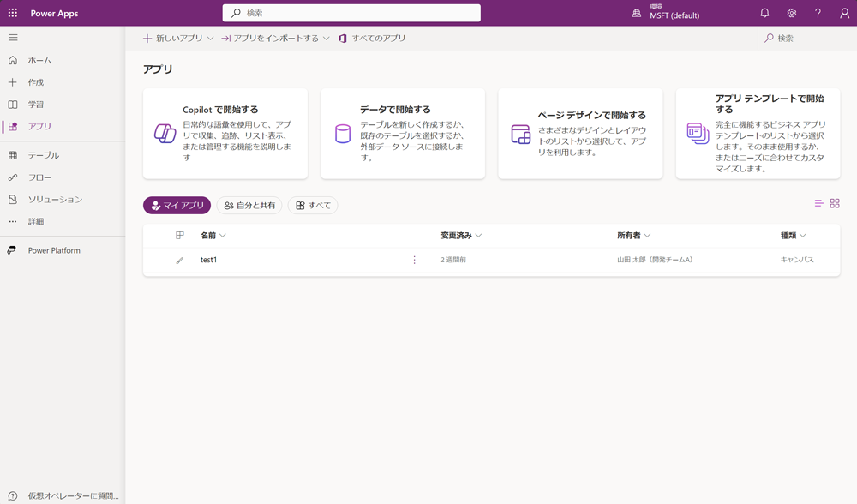Click the 2 週間前 modified cell
857x504 pixels.
click(453, 261)
